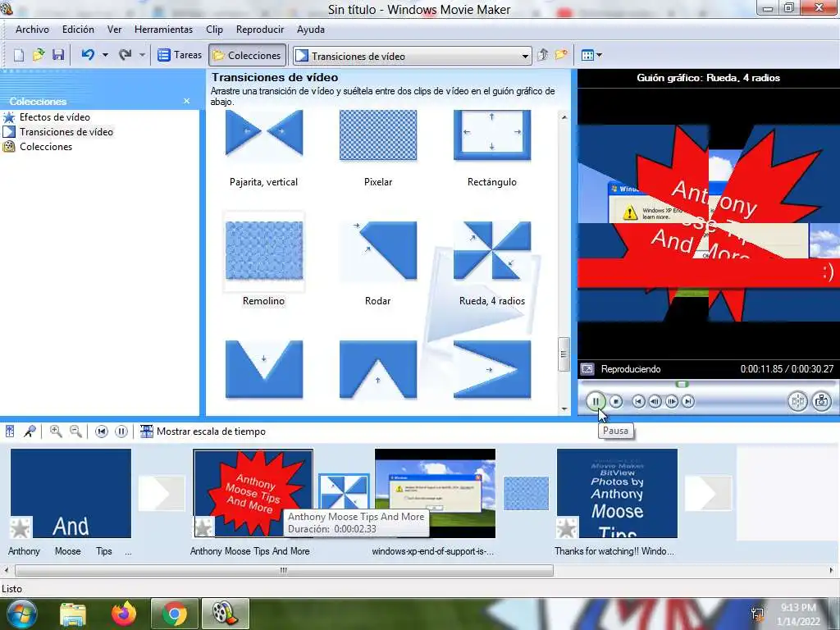Select Colecciones in the tree
The width and height of the screenshot is (840, 630).
click(46, 147)
